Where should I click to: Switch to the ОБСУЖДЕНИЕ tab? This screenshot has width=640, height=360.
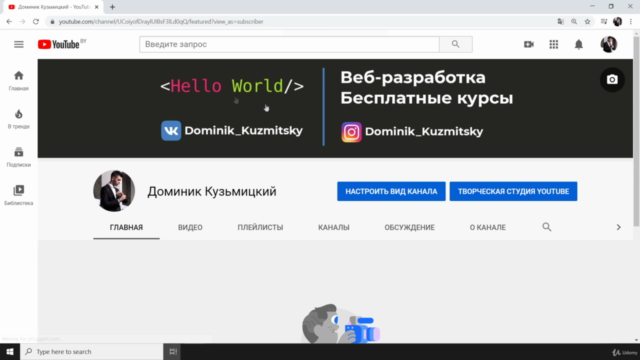click(409, 227)
